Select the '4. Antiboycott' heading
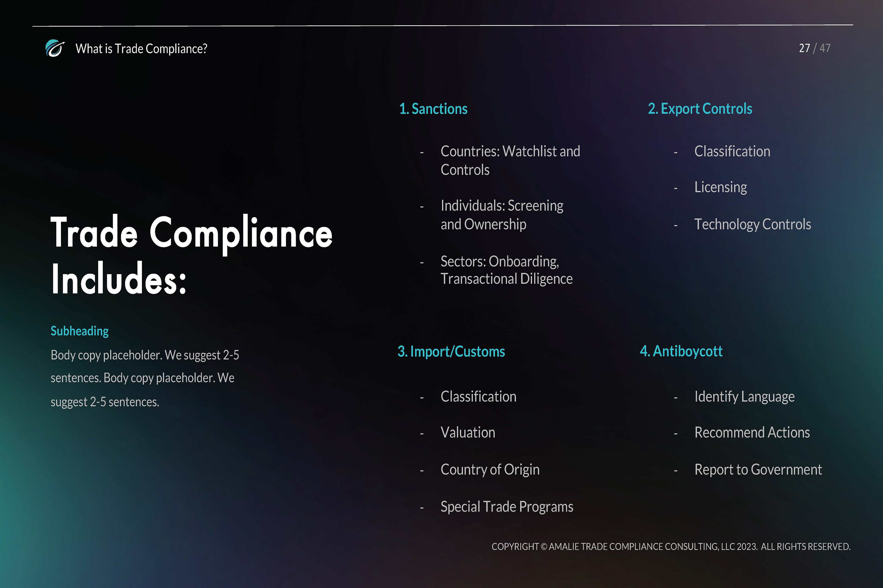The height and width of the screenshot is (588, 883). click(681, 351)
